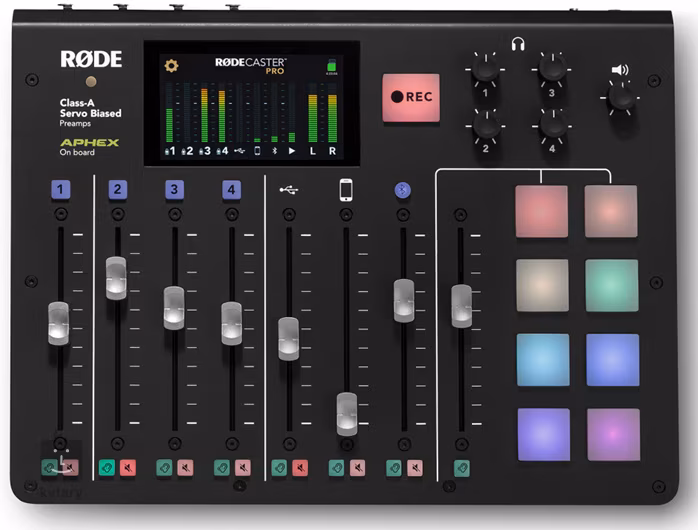
Task: Tap the Bluetooth meter icon on the touchscreen
Action: click(x=274, y=151)
